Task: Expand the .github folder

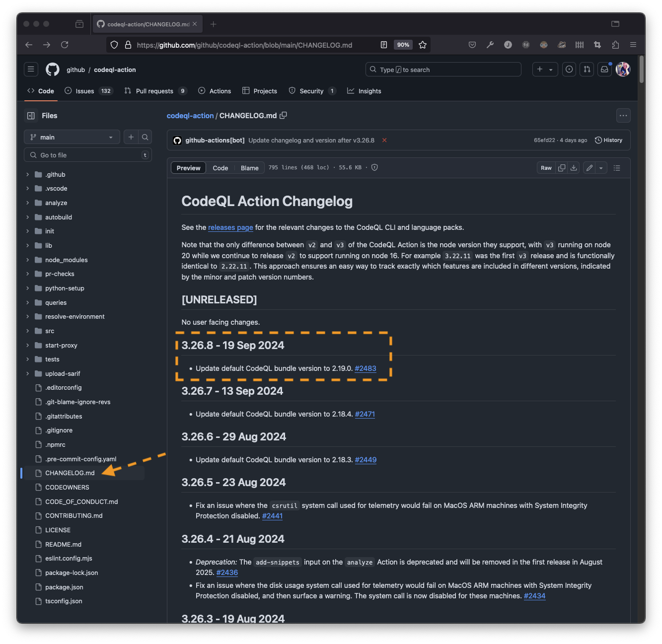Action: [28, 175]
